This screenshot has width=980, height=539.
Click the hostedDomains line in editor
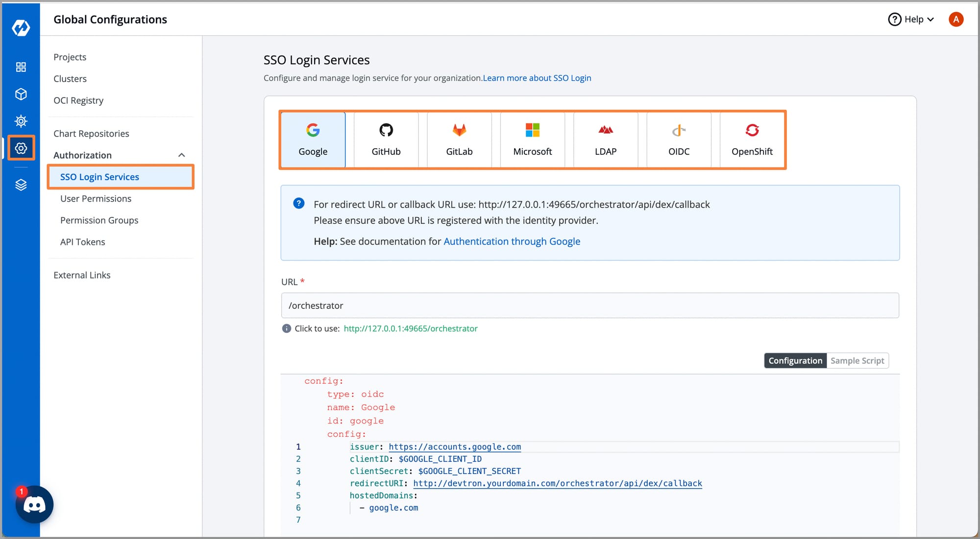coord(384,495)
